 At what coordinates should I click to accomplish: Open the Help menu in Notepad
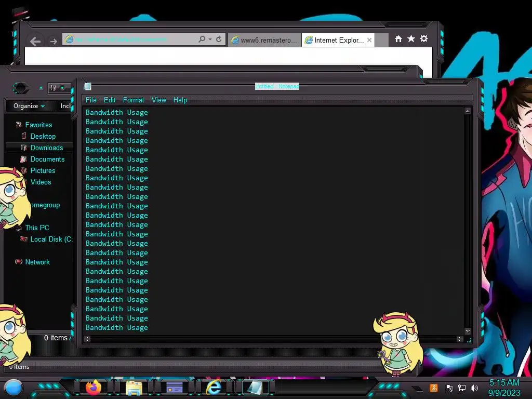tap(180, 100)
